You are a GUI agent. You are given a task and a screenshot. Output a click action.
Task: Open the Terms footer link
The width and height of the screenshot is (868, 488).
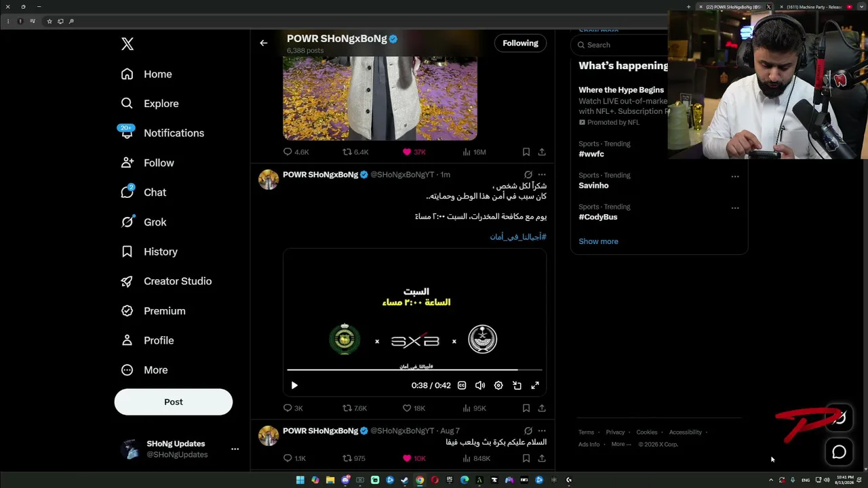point(586,432)
